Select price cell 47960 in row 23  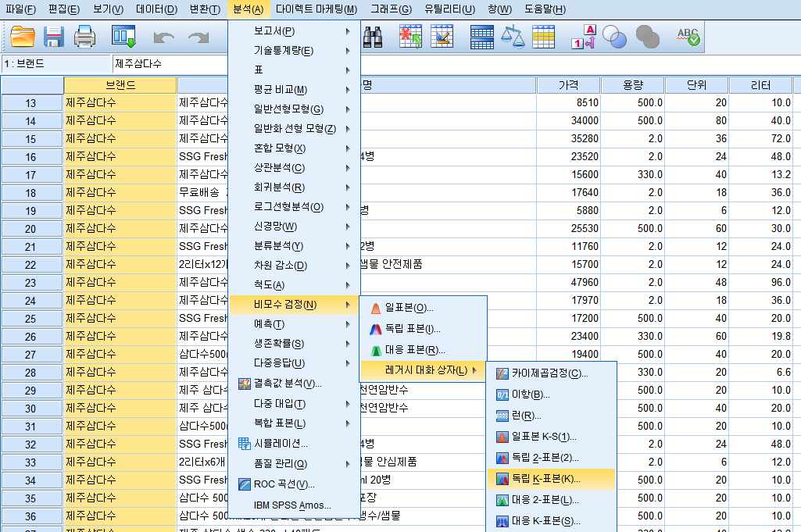pyautogui.click(x=568, y=282)
